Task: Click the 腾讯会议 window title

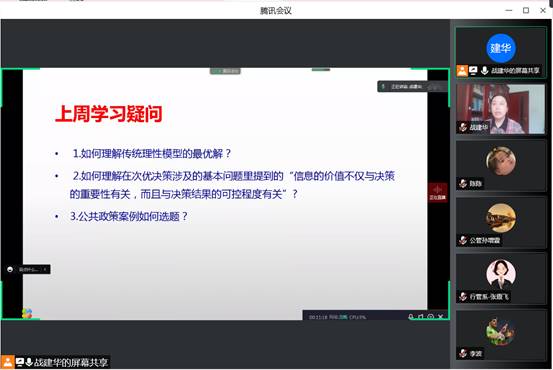Action: click(276, 11)
